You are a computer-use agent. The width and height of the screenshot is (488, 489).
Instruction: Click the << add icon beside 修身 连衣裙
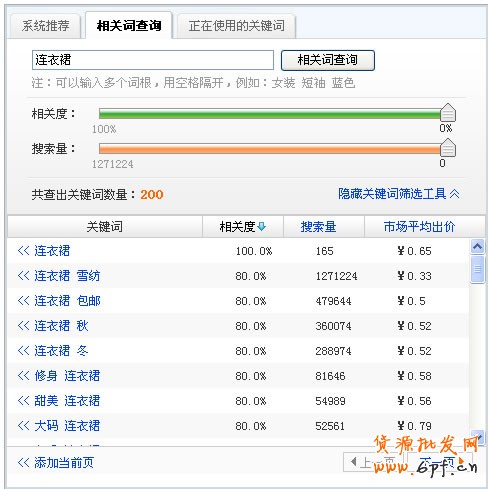tap(23, 376)
